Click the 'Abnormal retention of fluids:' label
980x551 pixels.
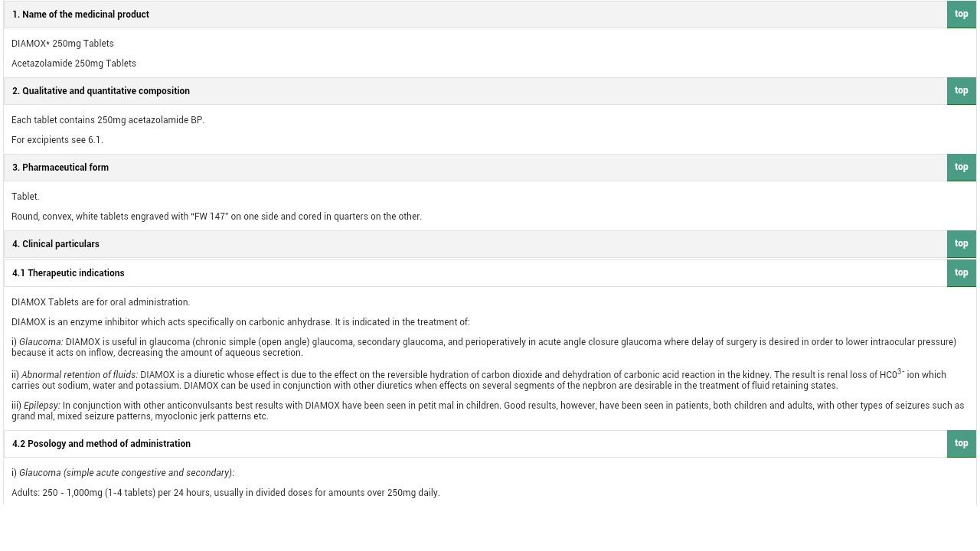(x=79, y=375)
